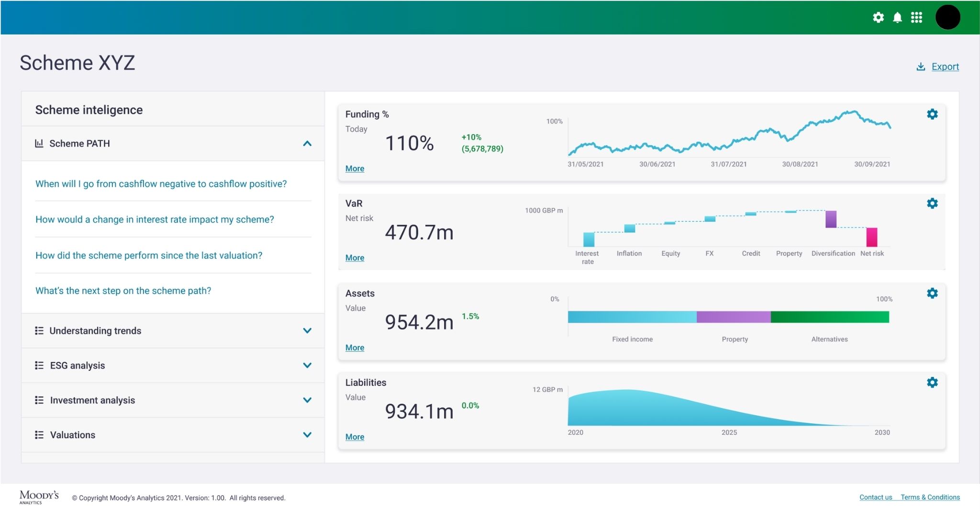This screenshot has height=511, width=980.
Task: Click the 934.1m liabilities value
Action: (419, 411)
